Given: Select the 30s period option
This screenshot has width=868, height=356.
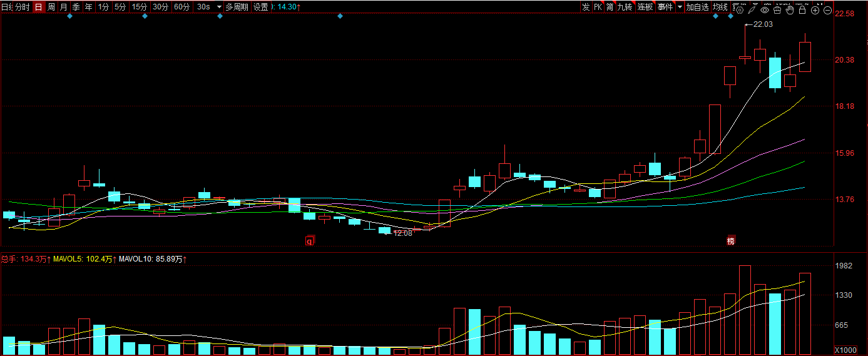Looking at the screenshot, I should coord(203,7).
